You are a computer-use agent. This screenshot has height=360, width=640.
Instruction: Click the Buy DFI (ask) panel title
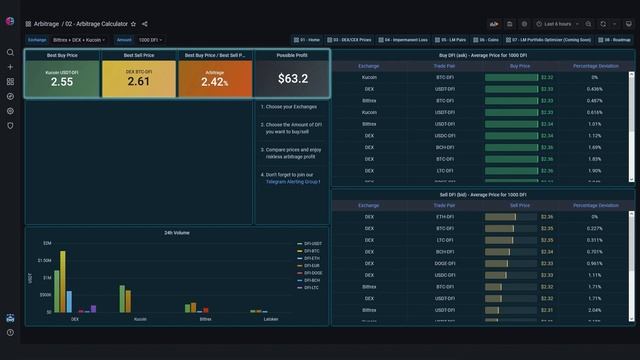[483, 55]
